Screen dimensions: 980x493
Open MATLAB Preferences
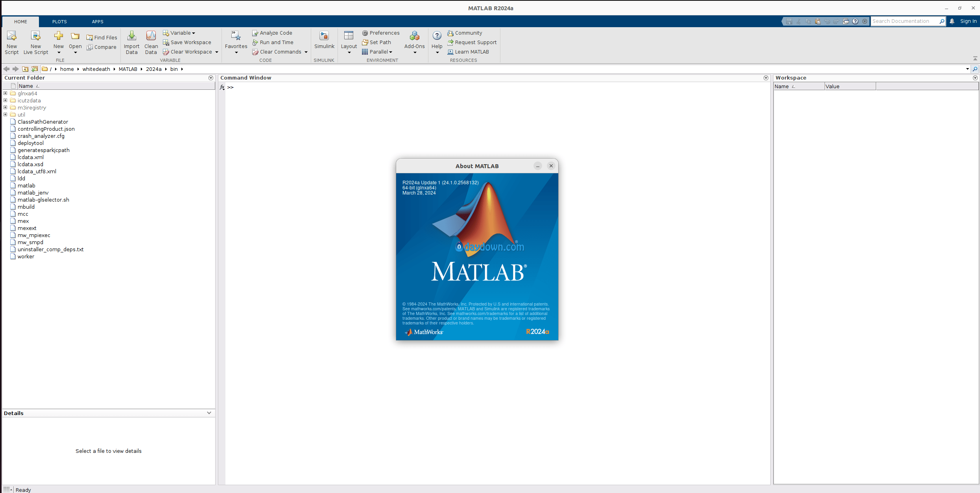point(381,33)
